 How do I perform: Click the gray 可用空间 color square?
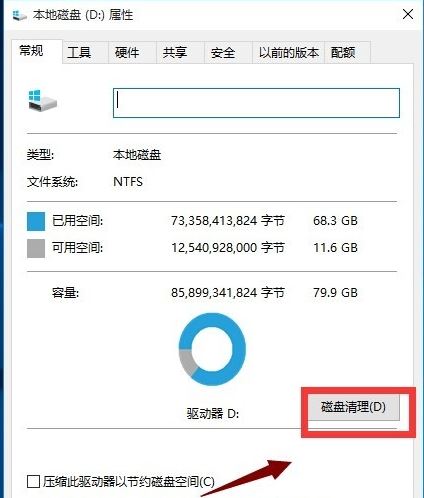click(36, 248)
